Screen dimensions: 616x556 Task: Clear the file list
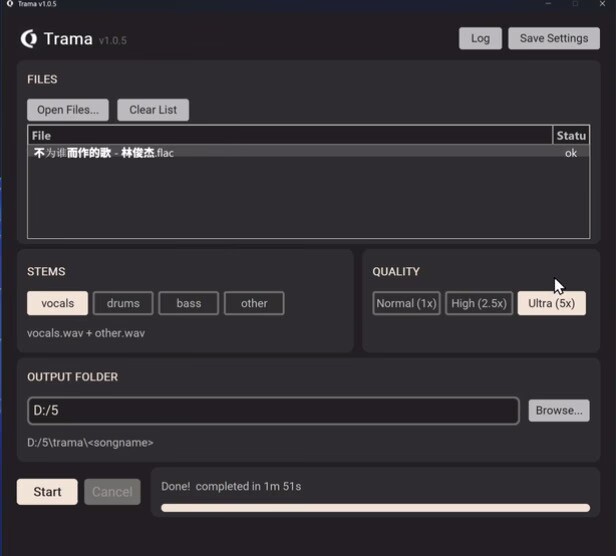click(x=153, y=110)
